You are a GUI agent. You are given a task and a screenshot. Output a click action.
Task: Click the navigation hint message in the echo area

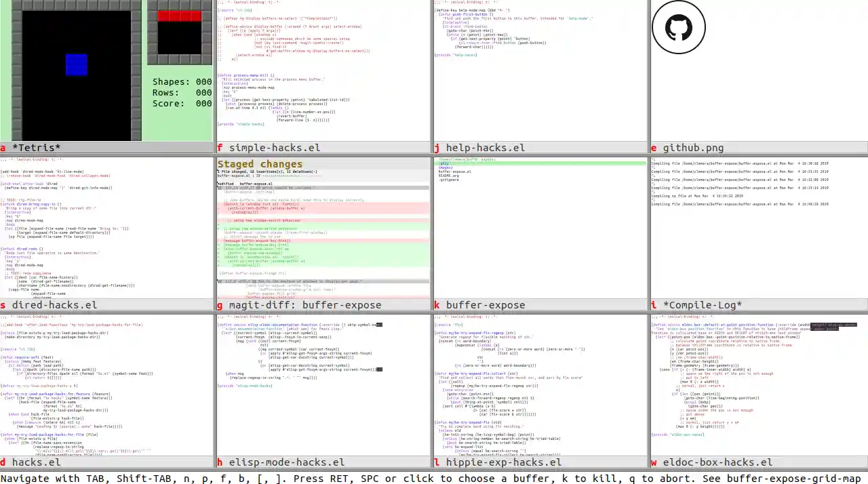click(x=434, y=479)
